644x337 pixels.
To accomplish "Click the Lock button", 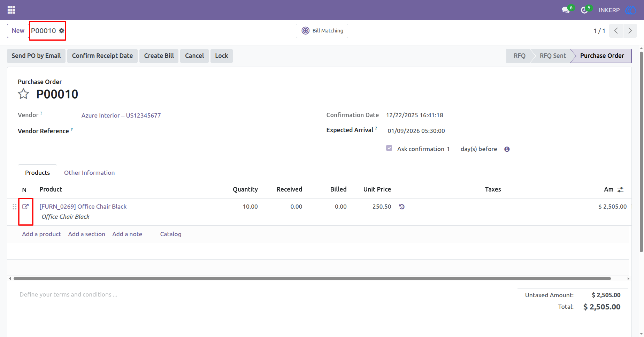I will (x=222, y=56).
